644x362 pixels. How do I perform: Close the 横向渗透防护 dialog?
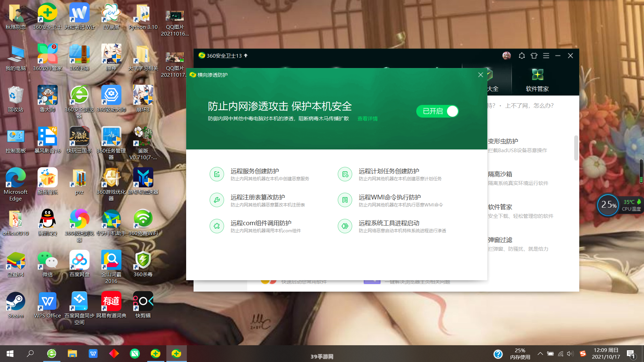[480, 75]
